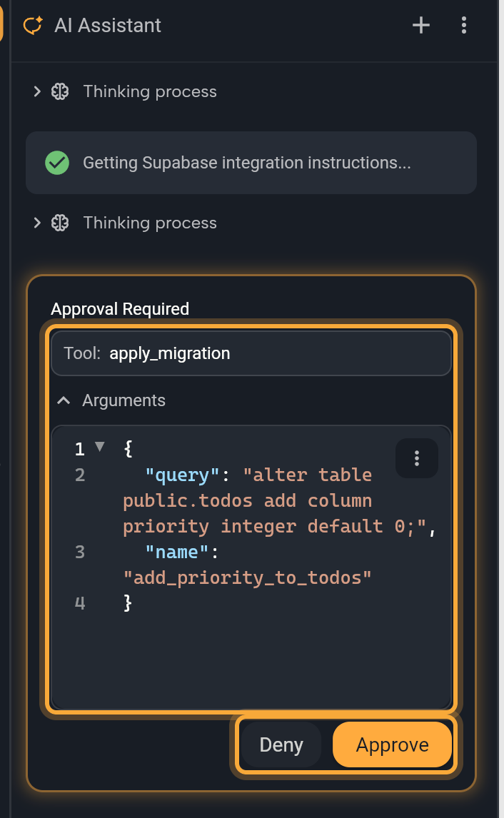Open the code editor options menu

416,458
